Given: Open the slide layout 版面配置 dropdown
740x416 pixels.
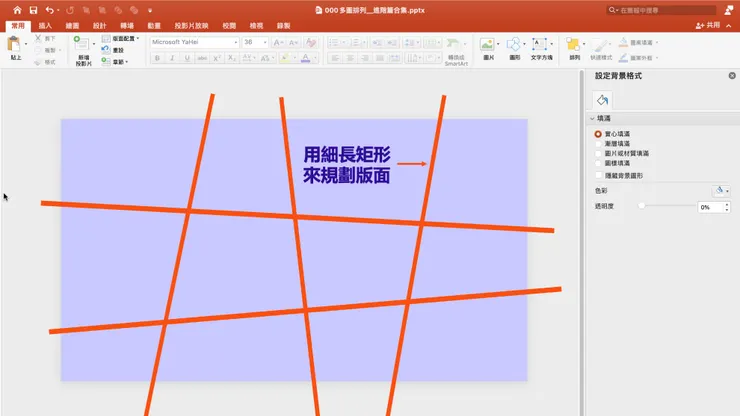Looking at the screenshot, I should [x=121, y=38].
